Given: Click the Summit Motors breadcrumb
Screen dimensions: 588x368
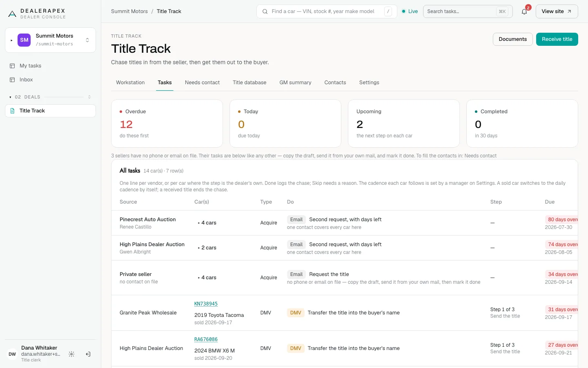Looking at the screenshot, I should [129, 11].
